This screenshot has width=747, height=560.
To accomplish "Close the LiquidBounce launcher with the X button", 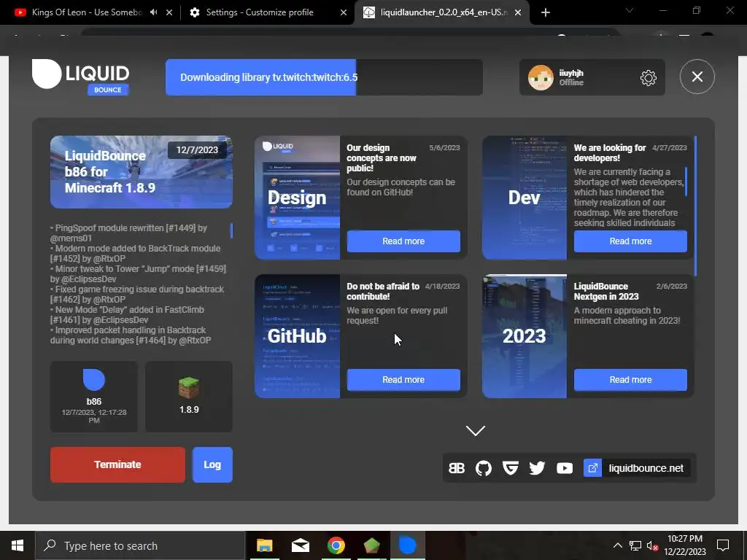I will click(697, 77).
